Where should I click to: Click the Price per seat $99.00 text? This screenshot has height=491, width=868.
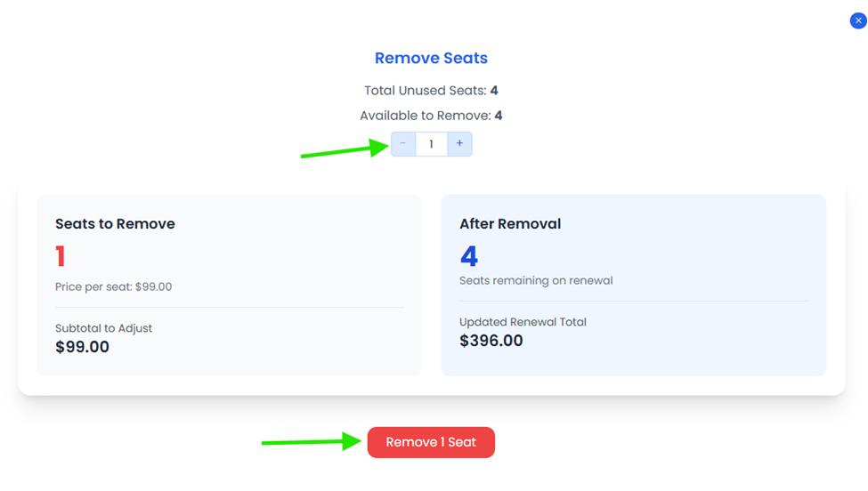pyautogui.click(x=113, y=286)
